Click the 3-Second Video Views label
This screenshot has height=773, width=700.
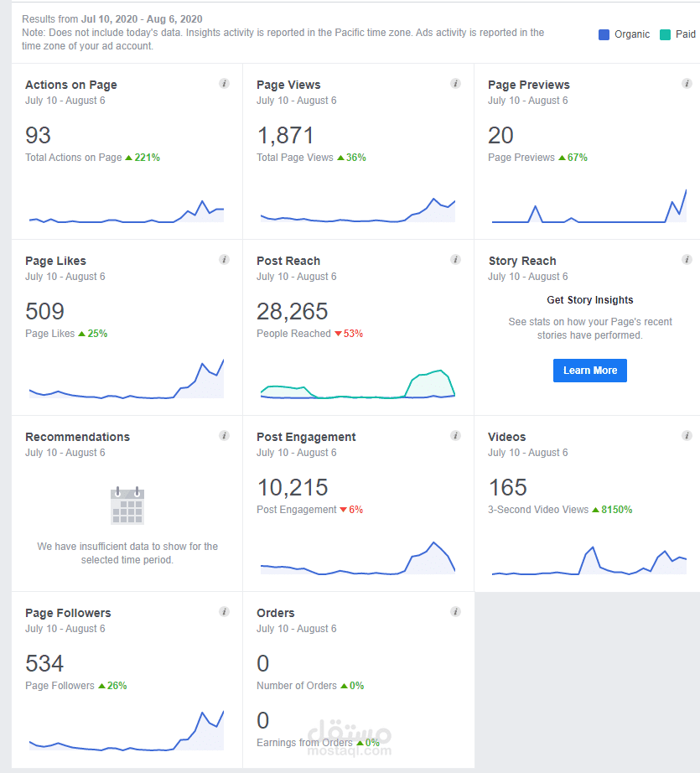(x=538, y=509)
